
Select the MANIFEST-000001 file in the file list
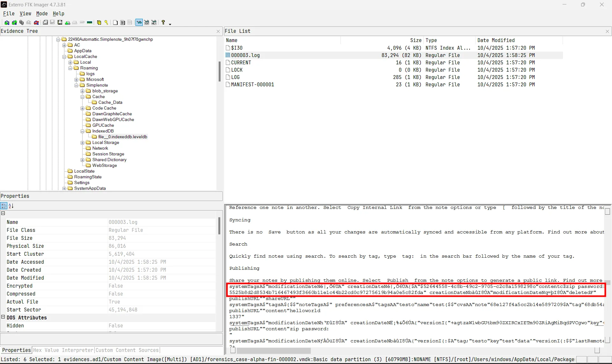pyautogui.click(x=252, y=85)
